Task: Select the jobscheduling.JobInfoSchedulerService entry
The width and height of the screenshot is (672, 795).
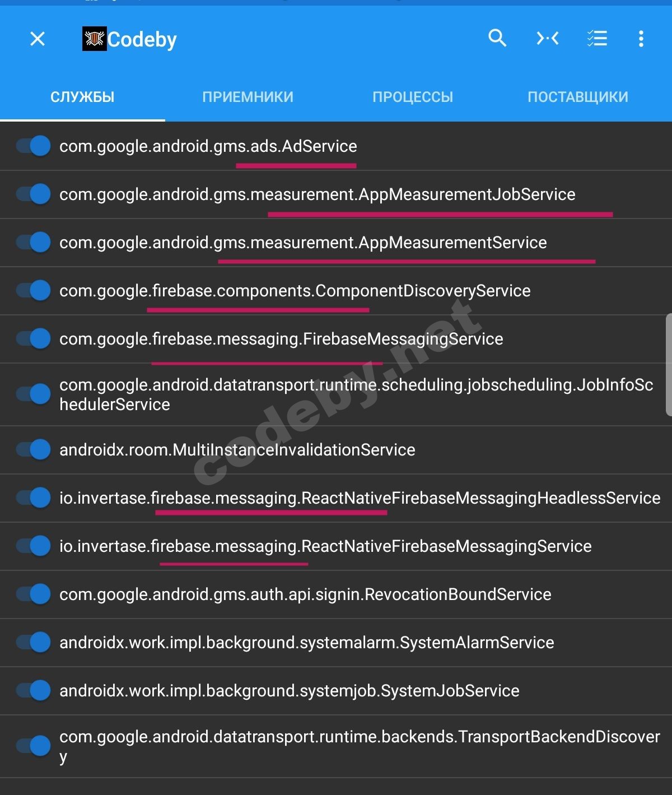Action: (356, 394)
